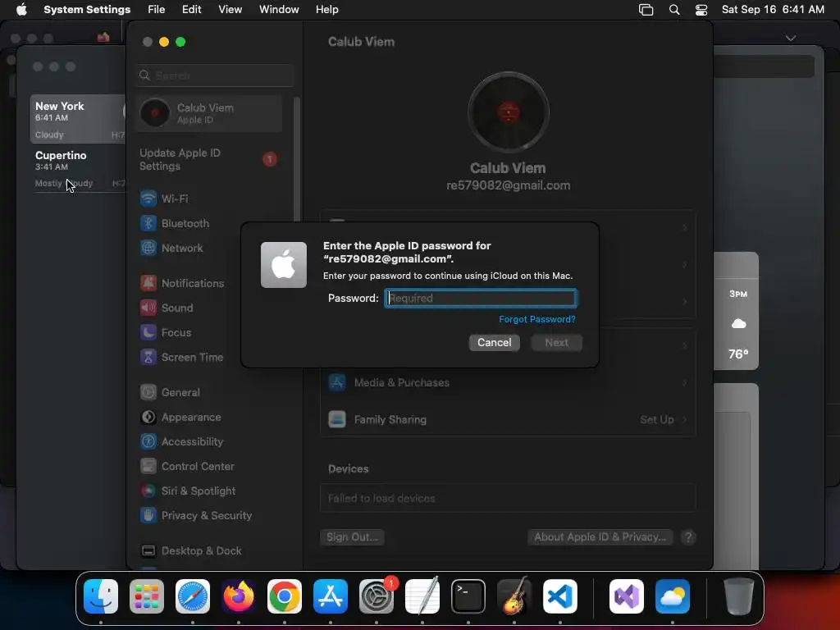The width and height of the screenshot is (840, 630).
Task: Select the Accessibility icon
Action: (x=148, y=441)
